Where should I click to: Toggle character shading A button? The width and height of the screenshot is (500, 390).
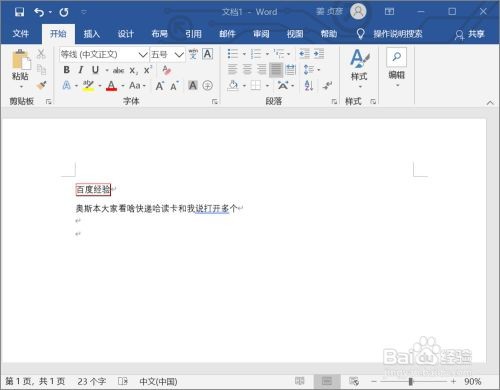pyautogui.click(x=193, y=86)
